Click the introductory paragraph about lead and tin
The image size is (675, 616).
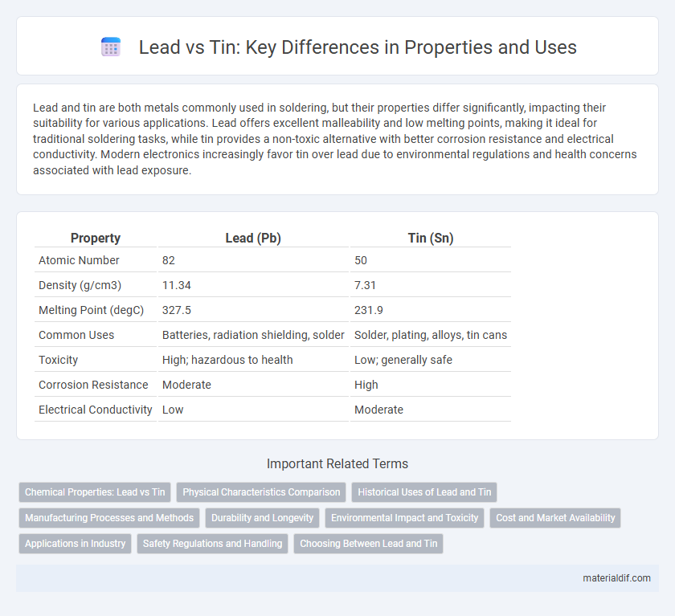(335, 138)
